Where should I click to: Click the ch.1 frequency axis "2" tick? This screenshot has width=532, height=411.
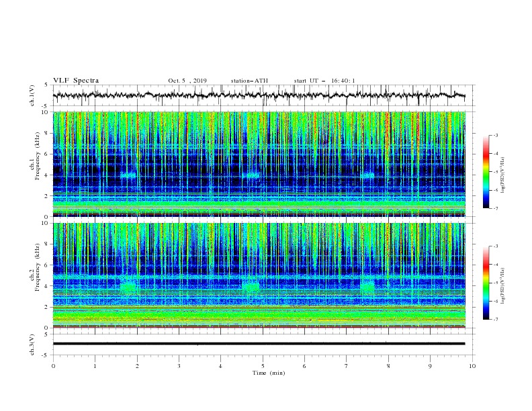pyautogui.click(x=46, y=196)
